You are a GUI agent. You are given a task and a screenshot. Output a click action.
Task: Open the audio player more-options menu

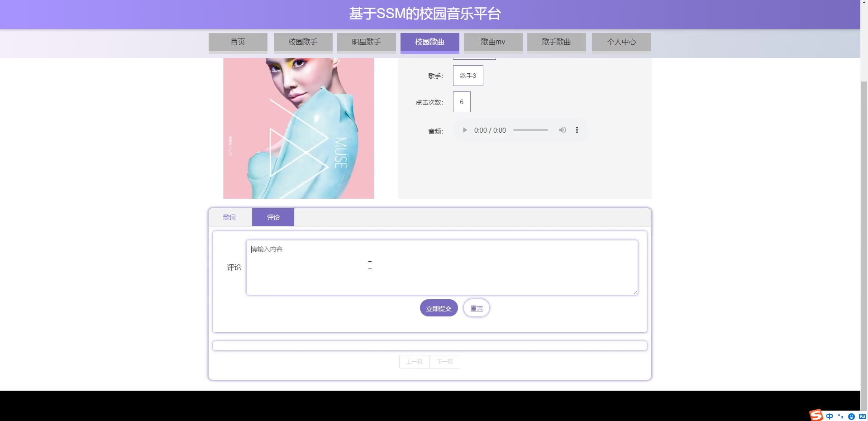[577, 130]
